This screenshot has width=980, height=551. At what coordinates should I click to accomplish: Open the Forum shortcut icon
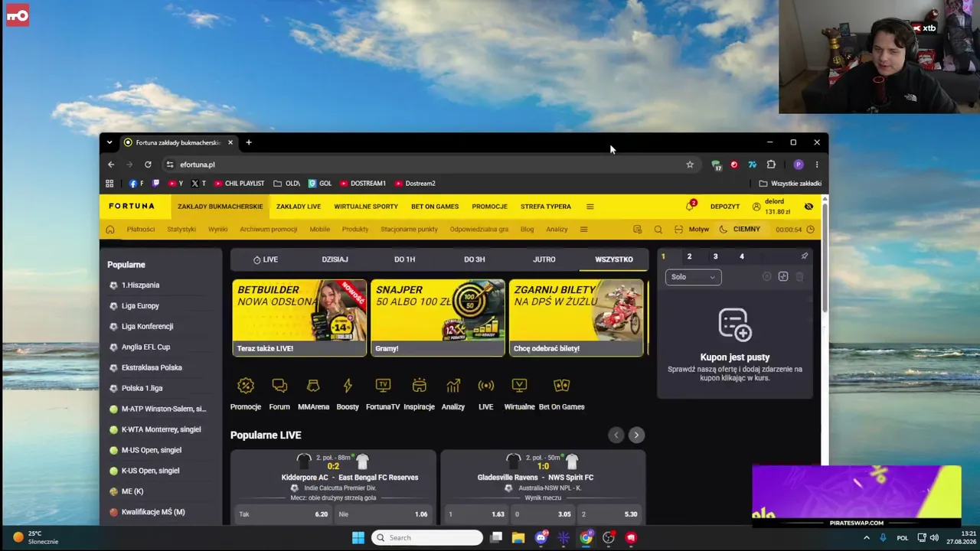(279, 386)
